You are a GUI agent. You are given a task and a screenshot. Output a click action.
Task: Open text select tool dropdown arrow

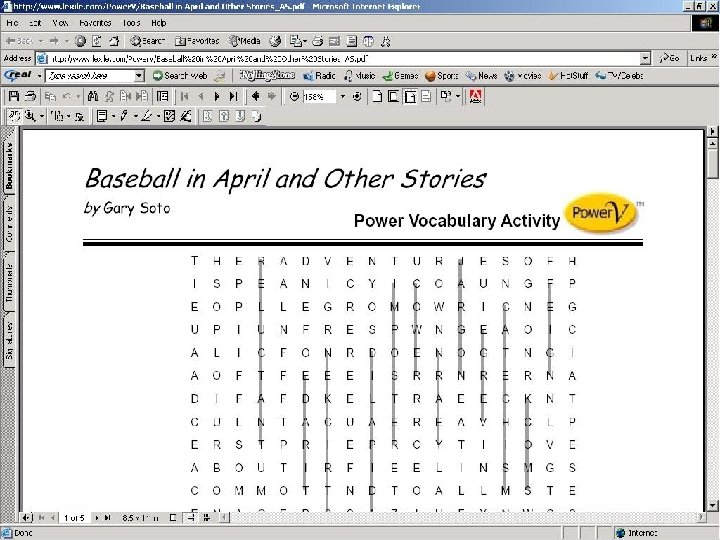click(x=68, y=116)
